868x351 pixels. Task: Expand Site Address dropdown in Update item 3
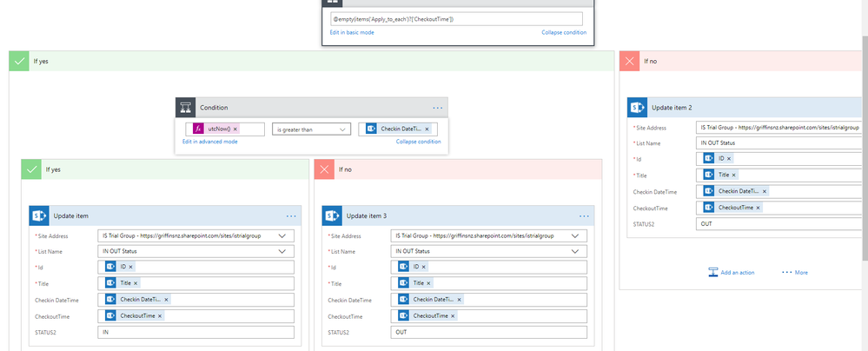(575, 235)
